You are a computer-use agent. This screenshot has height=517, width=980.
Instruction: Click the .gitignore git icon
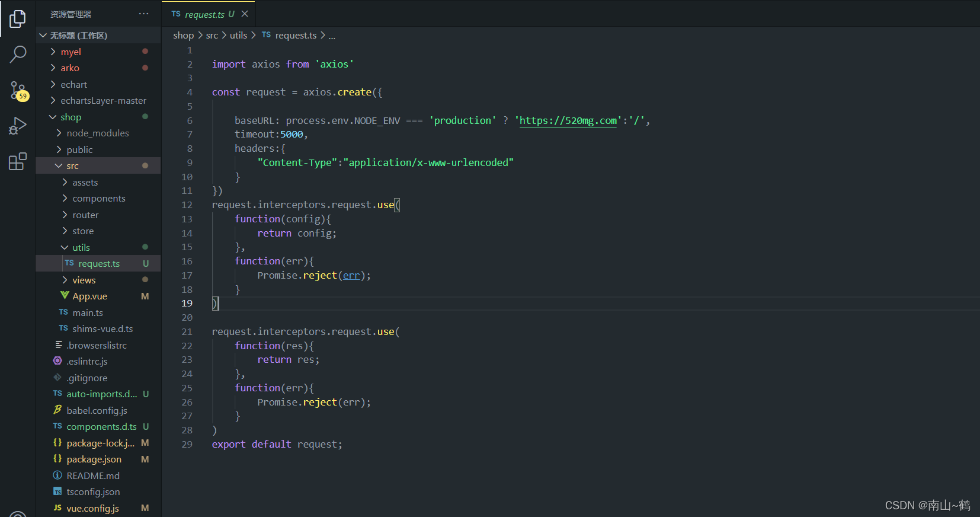57,377
